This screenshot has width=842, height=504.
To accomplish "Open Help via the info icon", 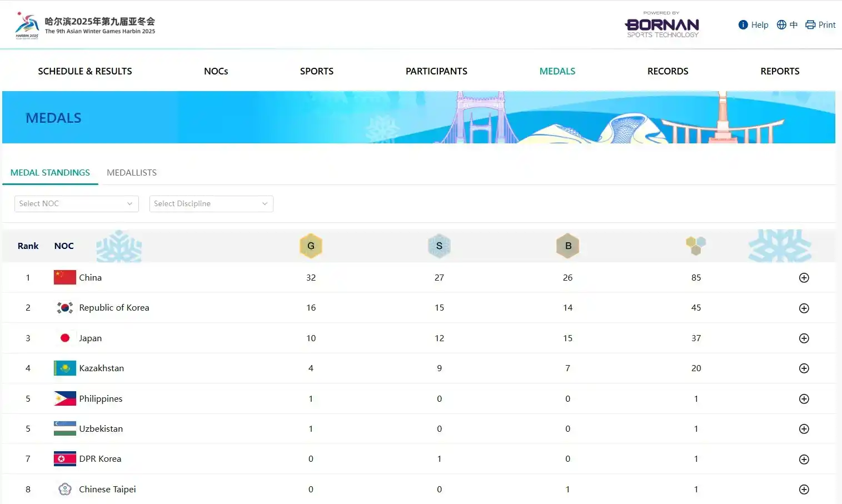I will pos(743,24).
